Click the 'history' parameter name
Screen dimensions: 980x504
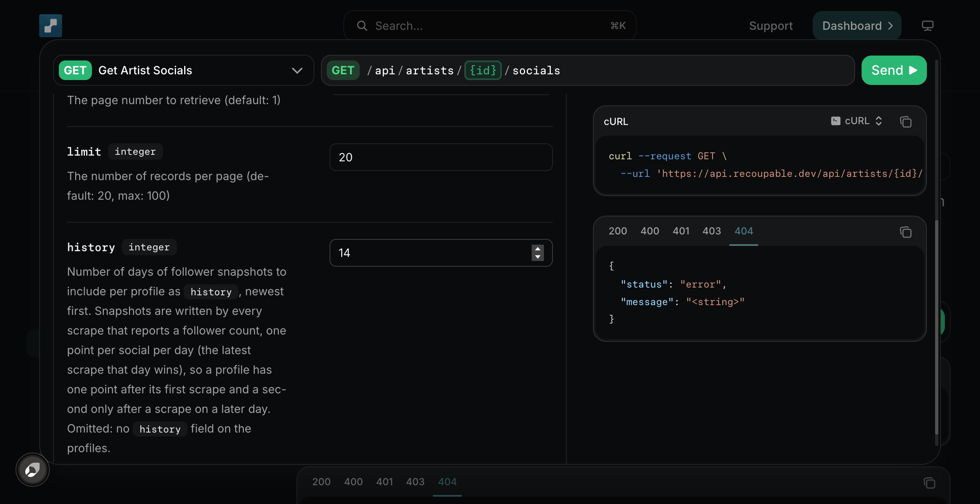click(x=91, y=247)
